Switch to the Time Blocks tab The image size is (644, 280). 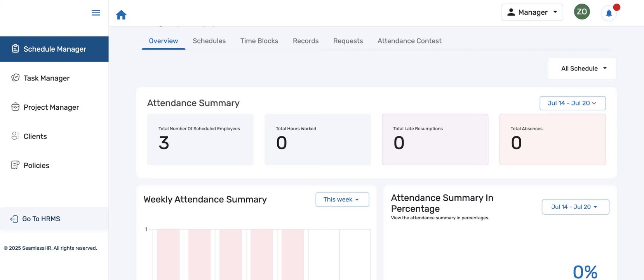[x=259, y=41]
